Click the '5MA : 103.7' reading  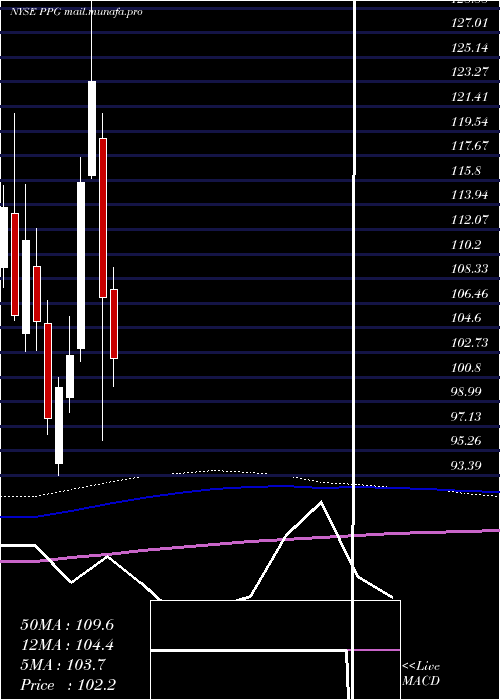pyautogui.click(x=63, y=665)
